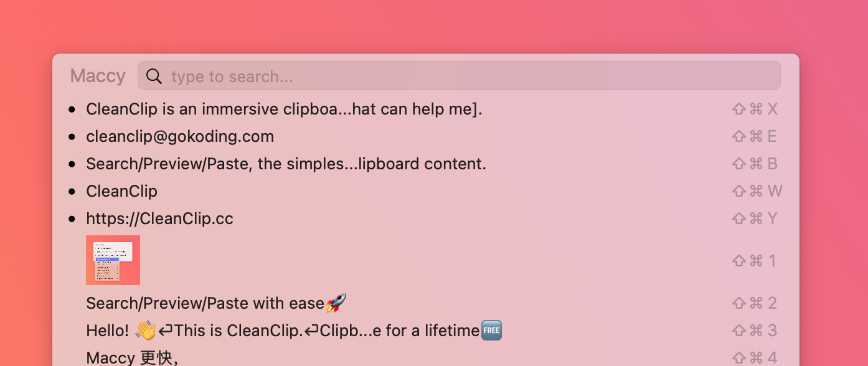
Task: Select the pinned "CleanClip" text item
Action: coord(121,191)
